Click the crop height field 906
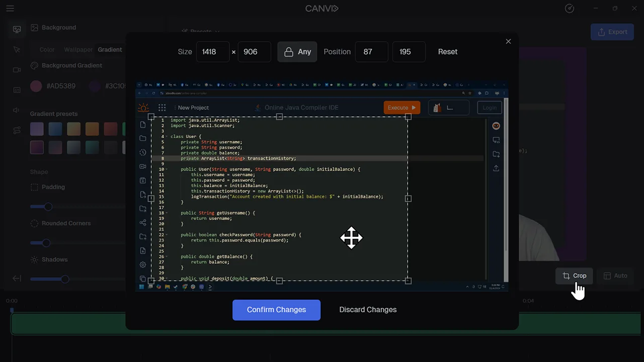The image size is (644, 362). coord(254,52)
